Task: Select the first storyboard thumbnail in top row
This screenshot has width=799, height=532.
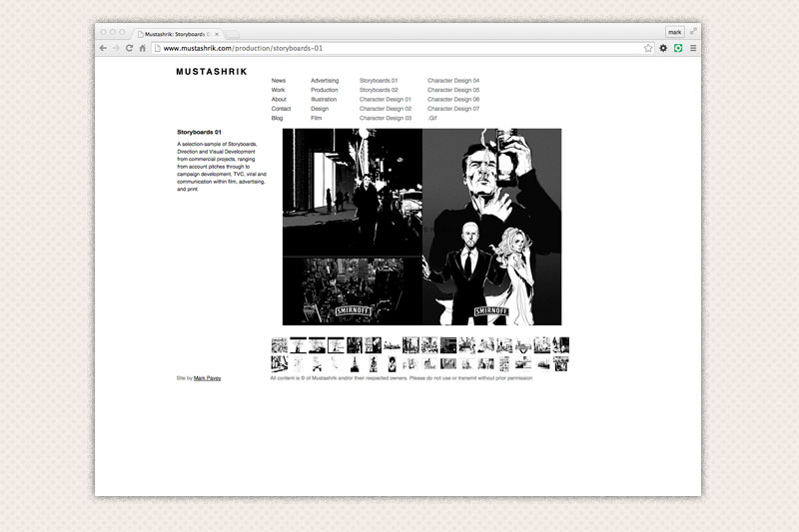Action: (279, 344)
